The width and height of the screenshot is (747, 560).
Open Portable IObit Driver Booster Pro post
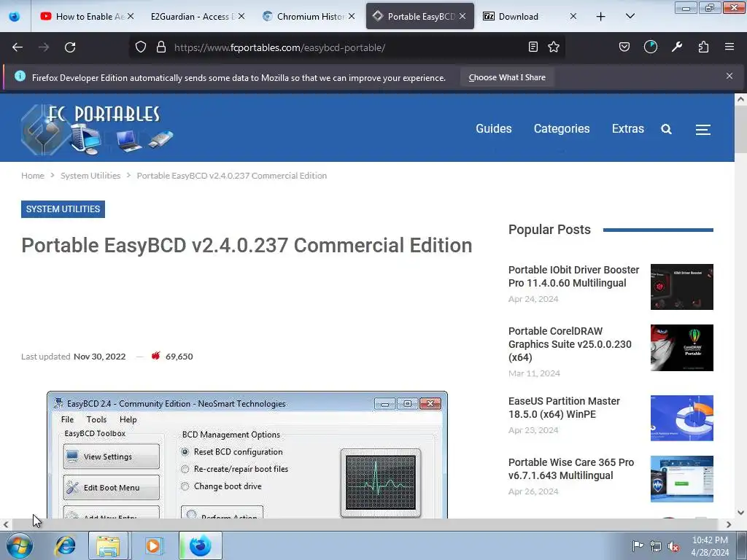coord(573,276)
